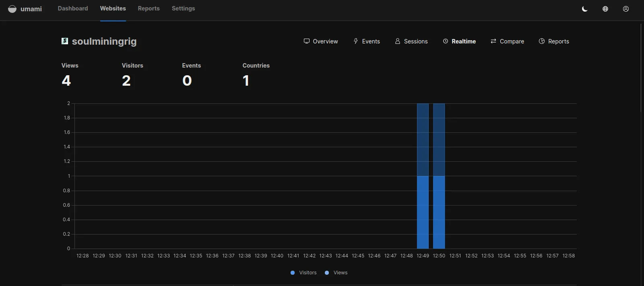Screen dimensions: 644x286
Task: Open the user profile menu
Action: pos(626,9)
